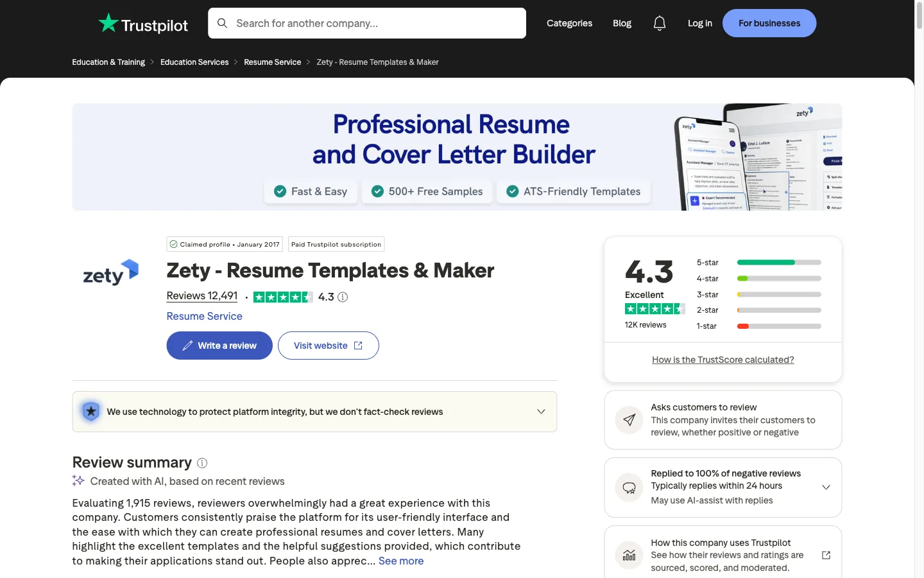924x578 pixels.
Task: Open external link icon for Trustpilot usage
Action: 826,555
